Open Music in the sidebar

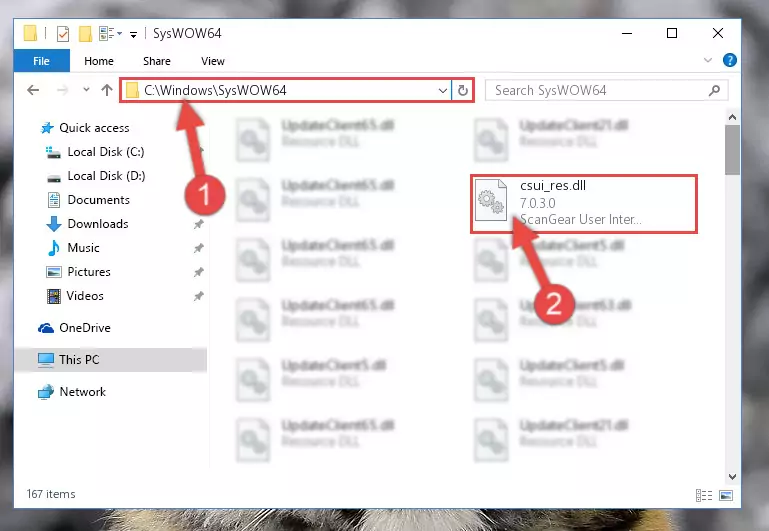[83, 248]
